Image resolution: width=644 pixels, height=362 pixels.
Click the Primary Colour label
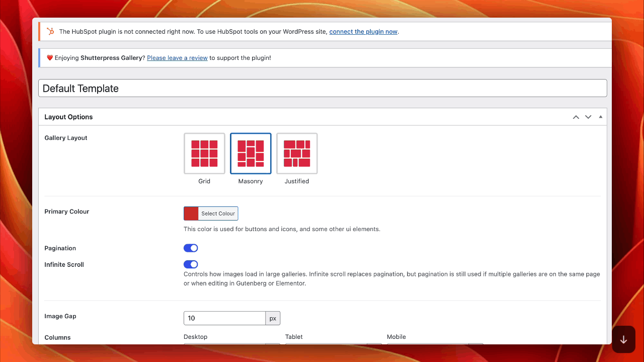click(x=67, y=211)
